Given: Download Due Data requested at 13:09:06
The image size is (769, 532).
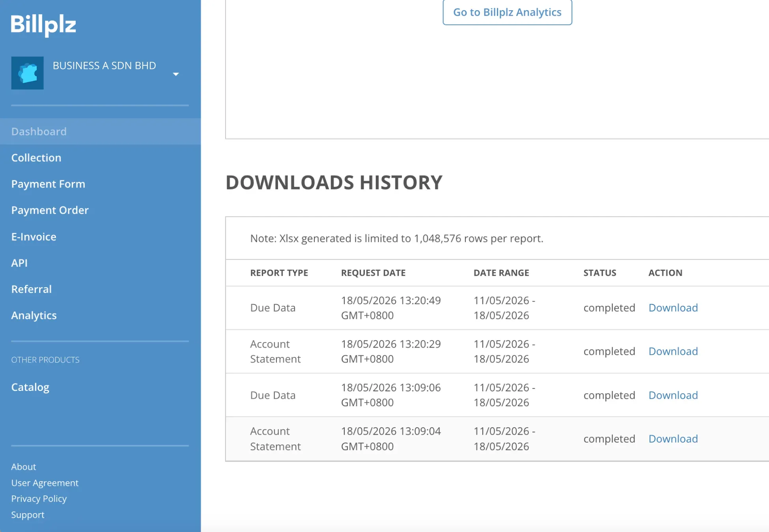Looking at the screenshot, I should tap(673, 395).
